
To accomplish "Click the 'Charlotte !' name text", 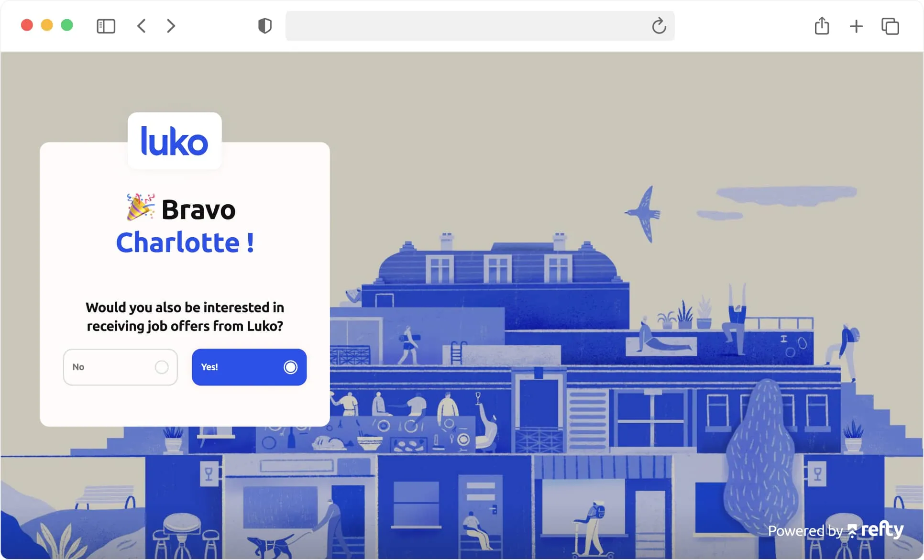I will click(185, 242).
